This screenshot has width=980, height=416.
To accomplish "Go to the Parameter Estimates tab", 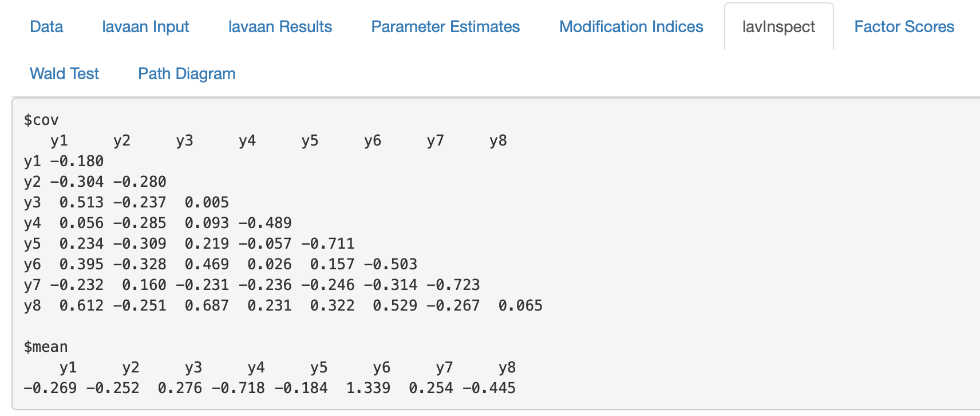I will point(445,27).
